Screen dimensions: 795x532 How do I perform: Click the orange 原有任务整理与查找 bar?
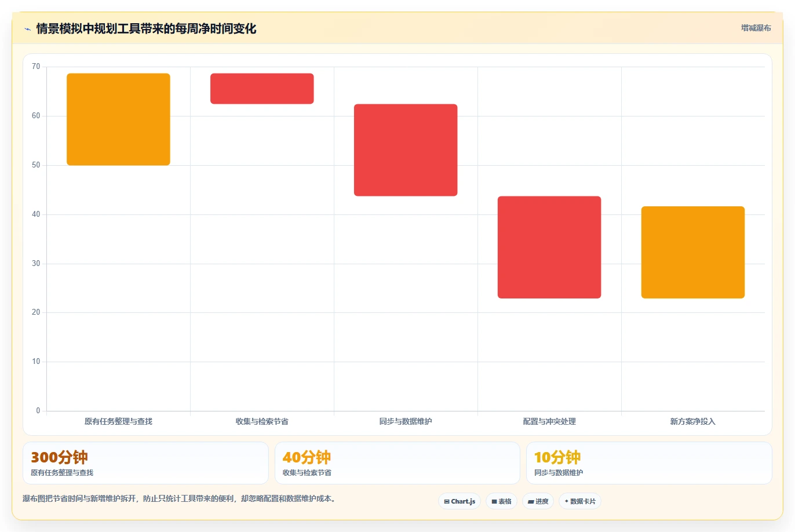118,119
